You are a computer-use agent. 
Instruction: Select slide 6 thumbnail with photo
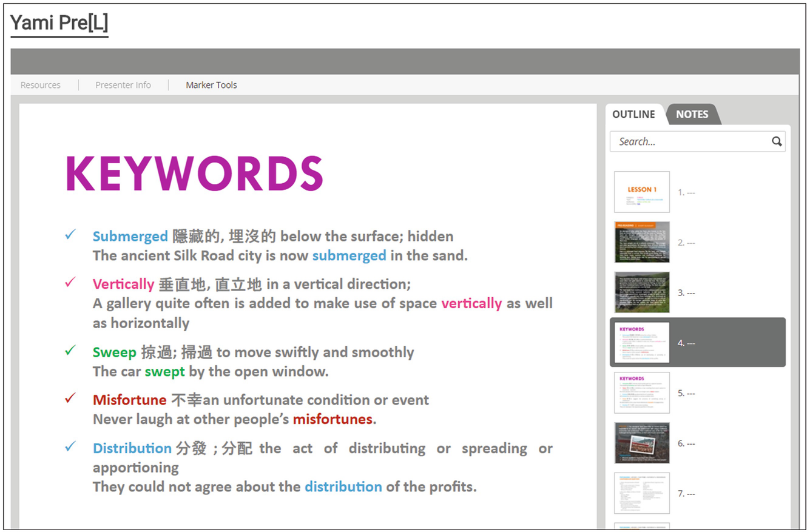click(x=642, y=443)
